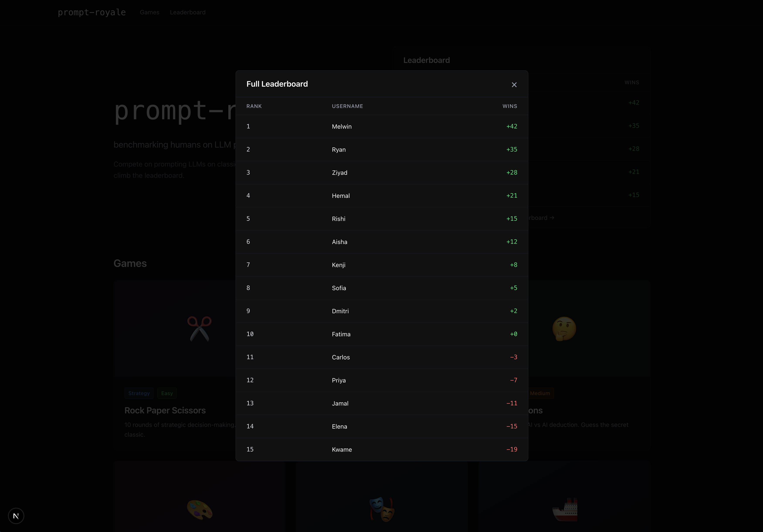Click the ship emoji game icon

point(565,510)
